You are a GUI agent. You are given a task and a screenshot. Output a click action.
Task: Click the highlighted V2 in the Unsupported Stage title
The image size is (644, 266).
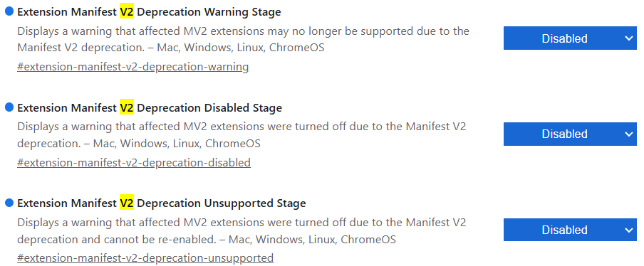[127, 203]
